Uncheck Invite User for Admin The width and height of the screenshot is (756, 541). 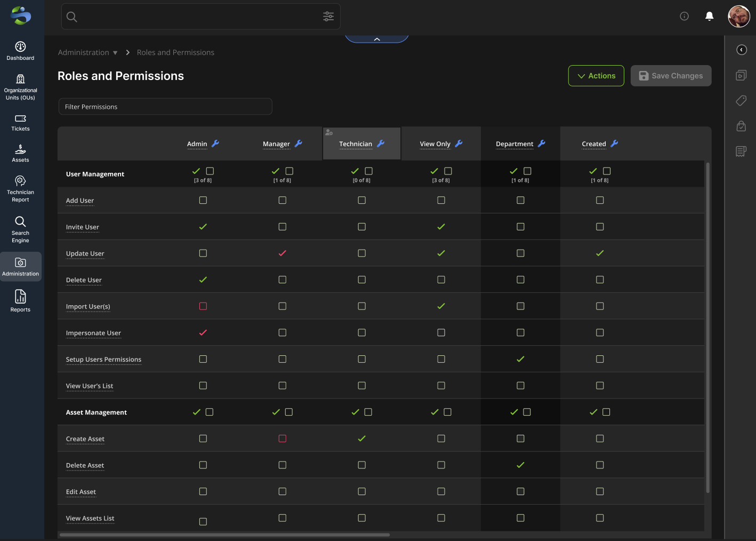pyautogui.click(x=203, y=227)
